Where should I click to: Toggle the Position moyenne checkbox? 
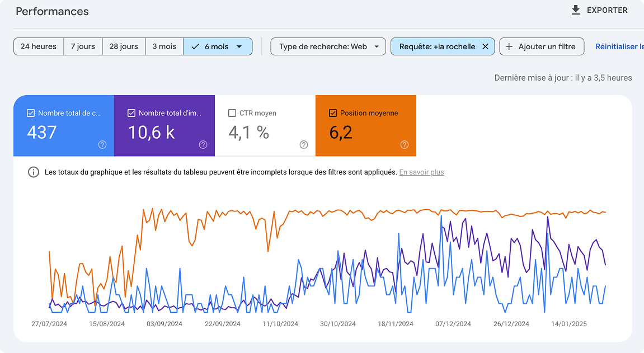333,113
